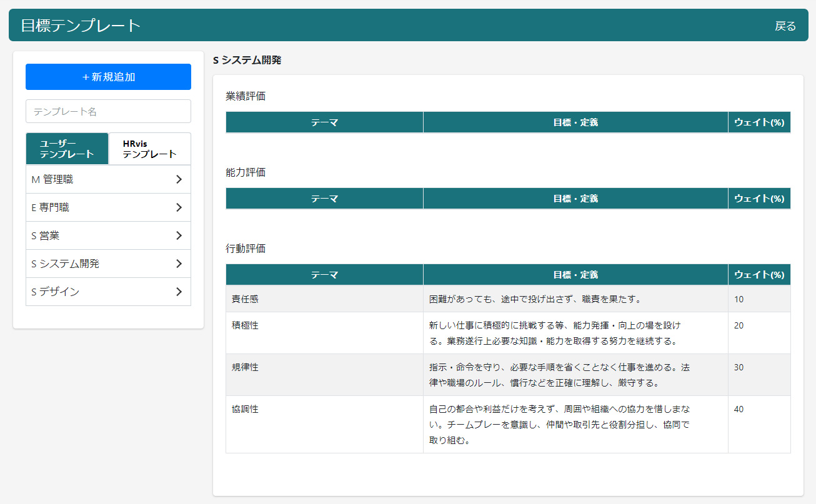Expand chevron beside S デザイン

tap(179, 292)
